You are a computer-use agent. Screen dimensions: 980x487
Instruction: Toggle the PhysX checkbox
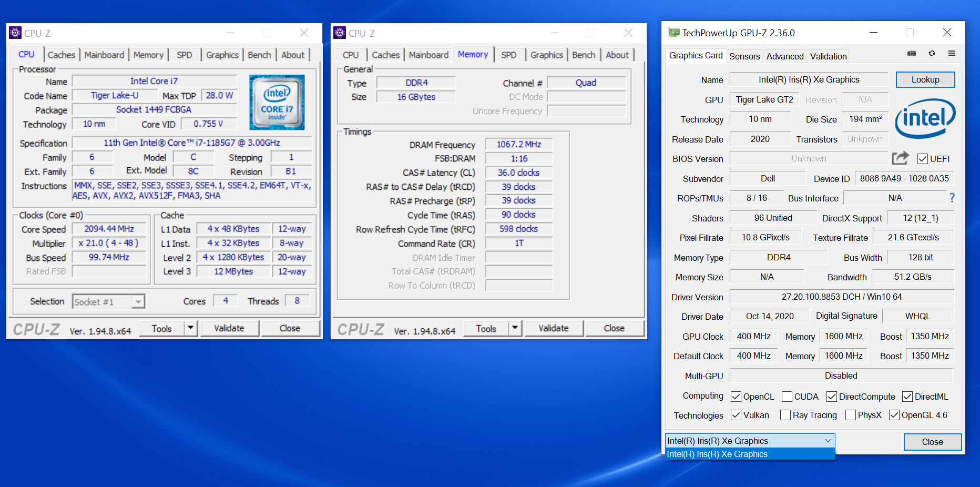click(x=851, y=415)
